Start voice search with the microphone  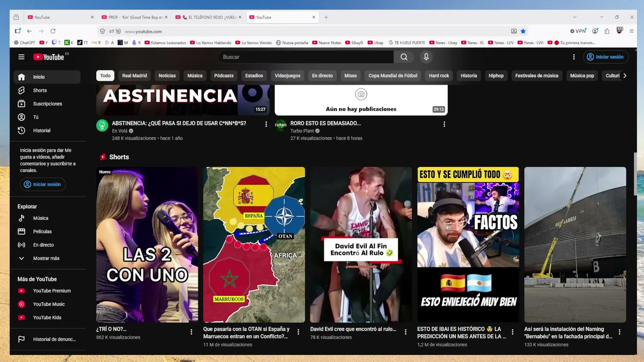[x=426, y=57]
